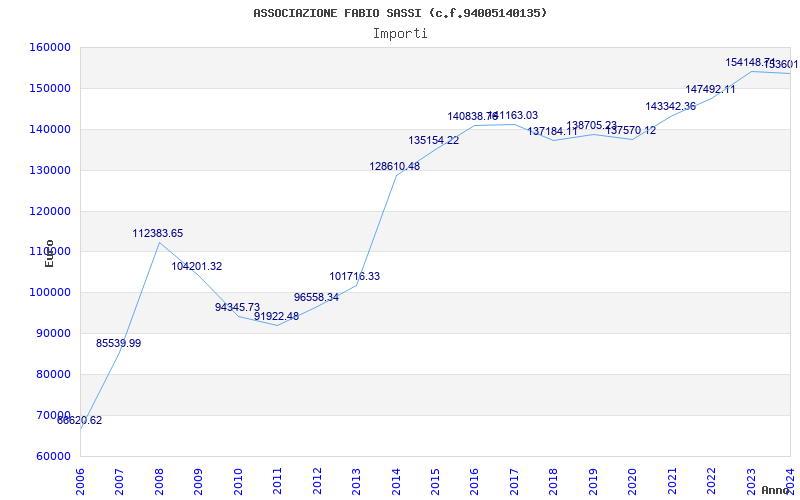Click the y-axis value 140000
This screenshot has height=500, width=800.
(52, 130)
